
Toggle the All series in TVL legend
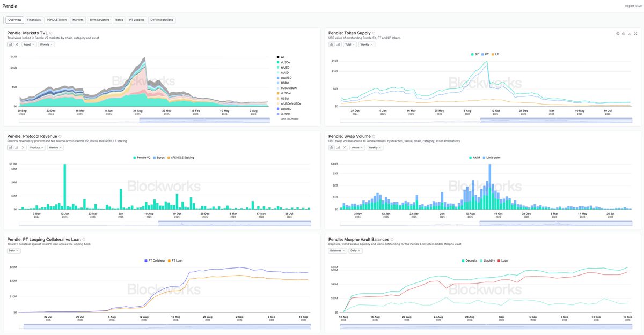pos(281,56)
